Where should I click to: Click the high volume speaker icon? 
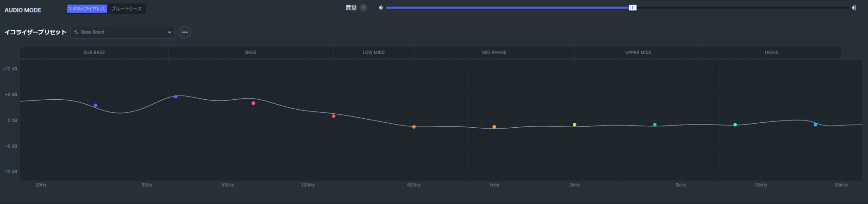click(x=854, y=8)
